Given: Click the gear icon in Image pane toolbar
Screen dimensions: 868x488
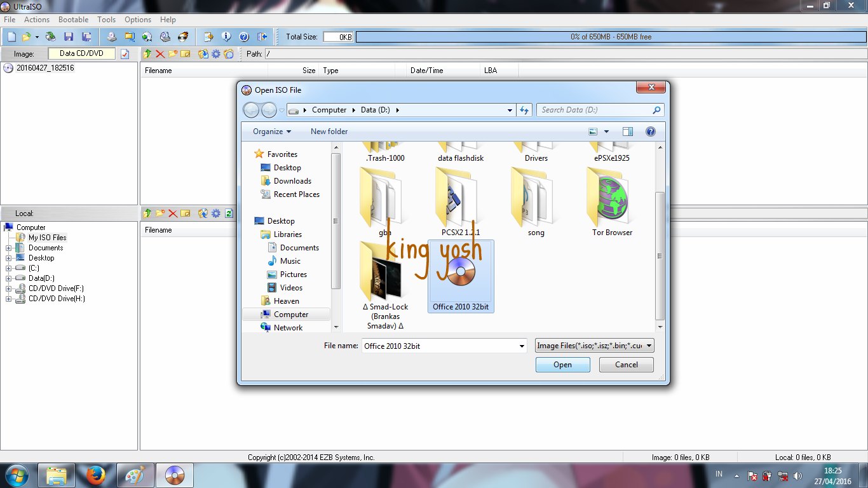Looking at the screenshot, I should 216,54.
